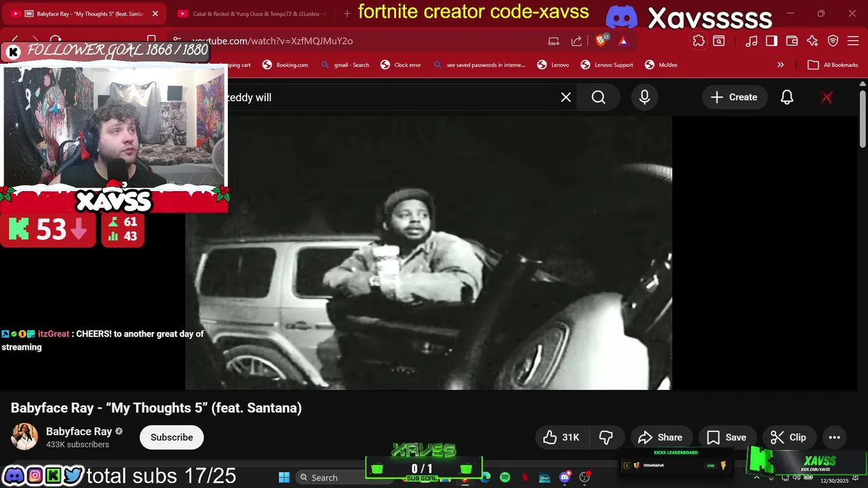Open more actions three-dot menu
Viewport: 868px width, 488px height.
[835, 437]
